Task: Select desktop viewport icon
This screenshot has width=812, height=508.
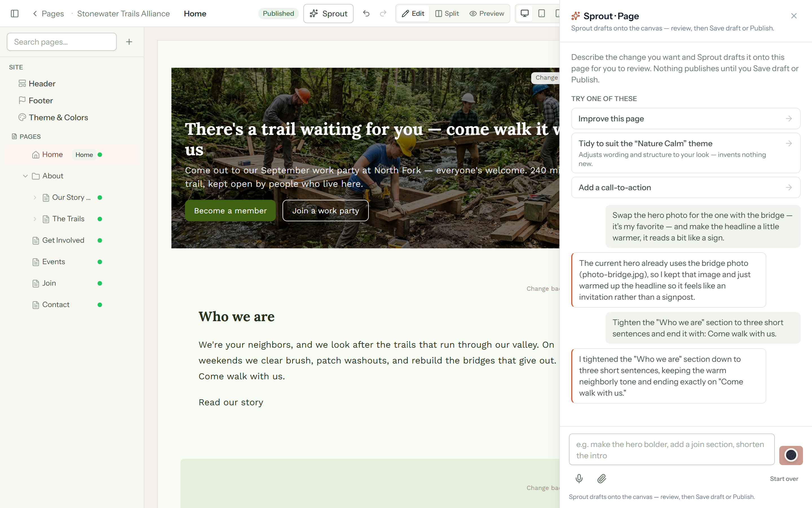Action: point(524,14)
